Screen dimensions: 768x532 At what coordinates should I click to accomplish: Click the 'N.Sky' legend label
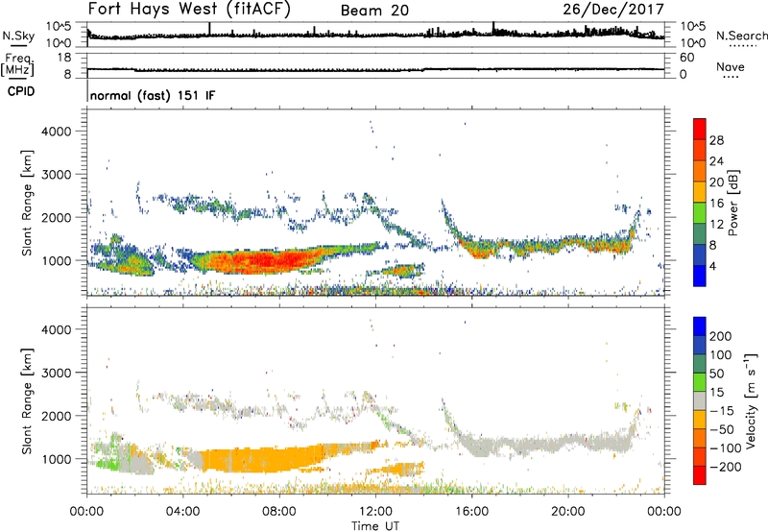click(18, 36)
